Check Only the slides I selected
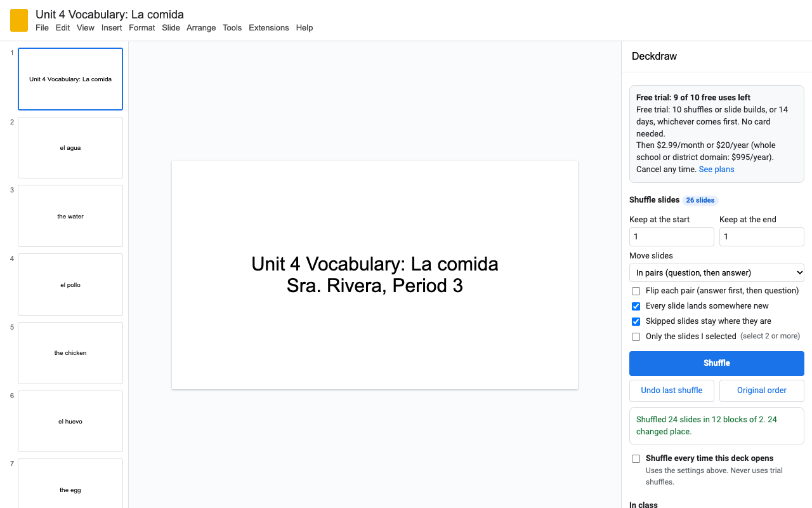Viewport: 812px width, 508px height. 636,337
